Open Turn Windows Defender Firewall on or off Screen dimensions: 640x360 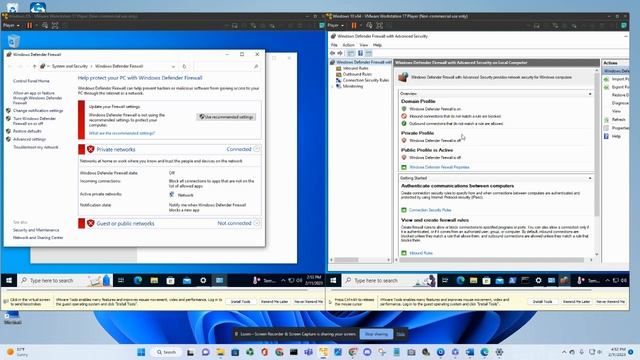[x=34, y=121]
